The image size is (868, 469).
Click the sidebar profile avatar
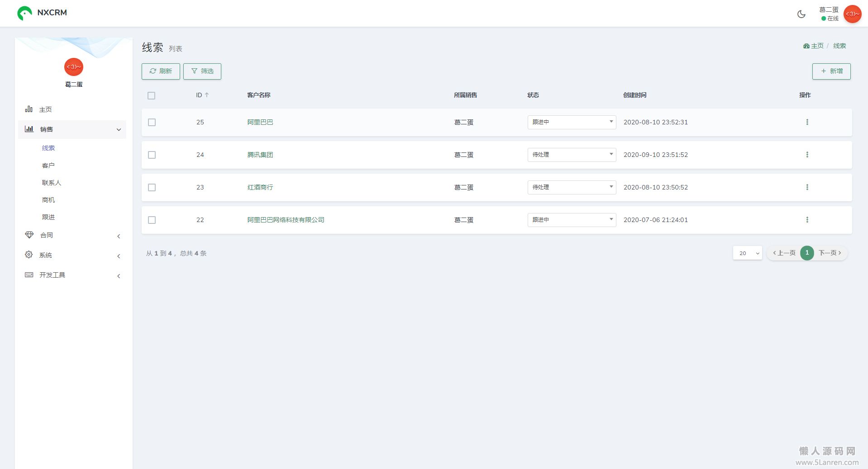coord(74,67)
